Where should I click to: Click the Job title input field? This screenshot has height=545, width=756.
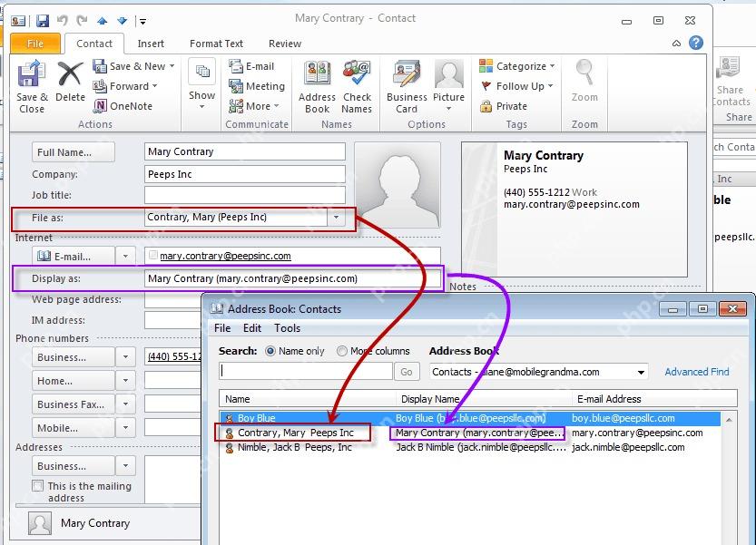click(x=244, y=195)
